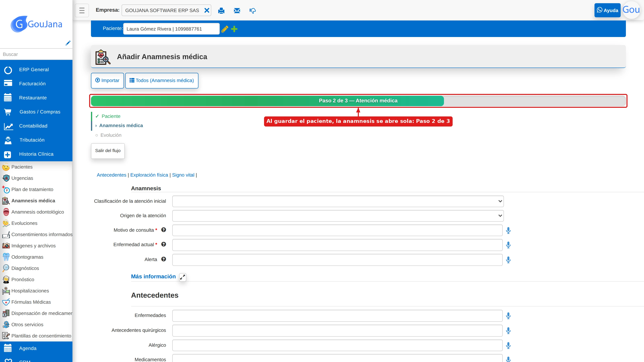Select Anamnesis médica flow step
The image size is (644, 362).
pos(121,125)
